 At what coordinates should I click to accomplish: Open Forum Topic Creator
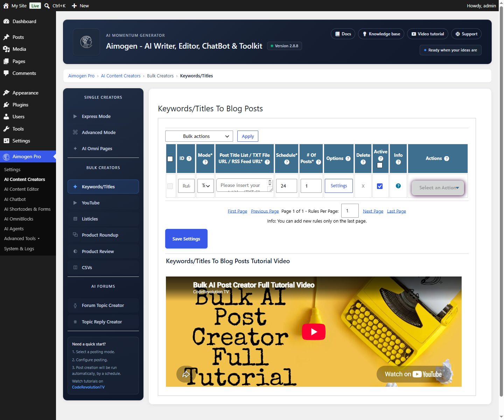(x=103, y=305)
